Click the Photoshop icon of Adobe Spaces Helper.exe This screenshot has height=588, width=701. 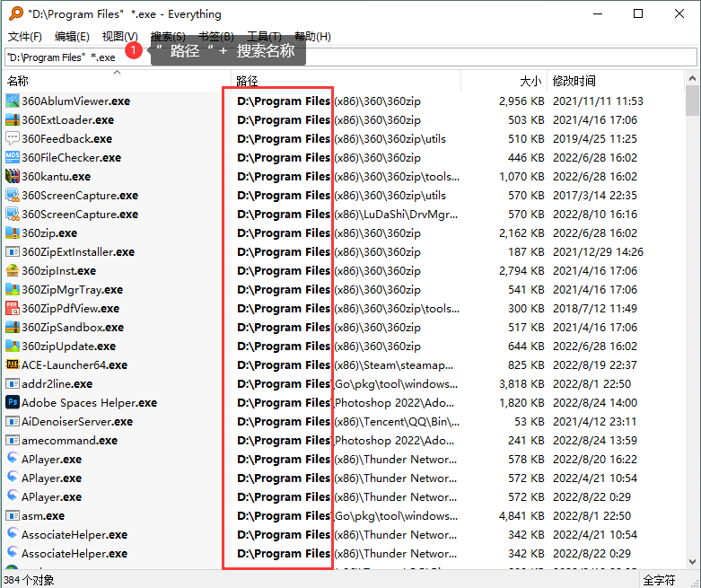pos(13,402)
